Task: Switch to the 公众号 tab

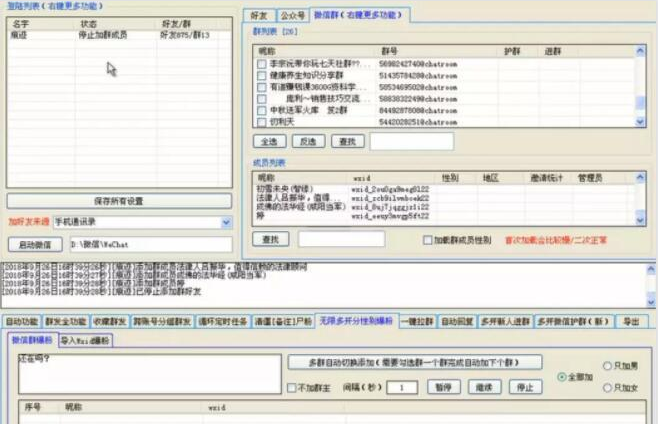Action: [x=291, y=15]
